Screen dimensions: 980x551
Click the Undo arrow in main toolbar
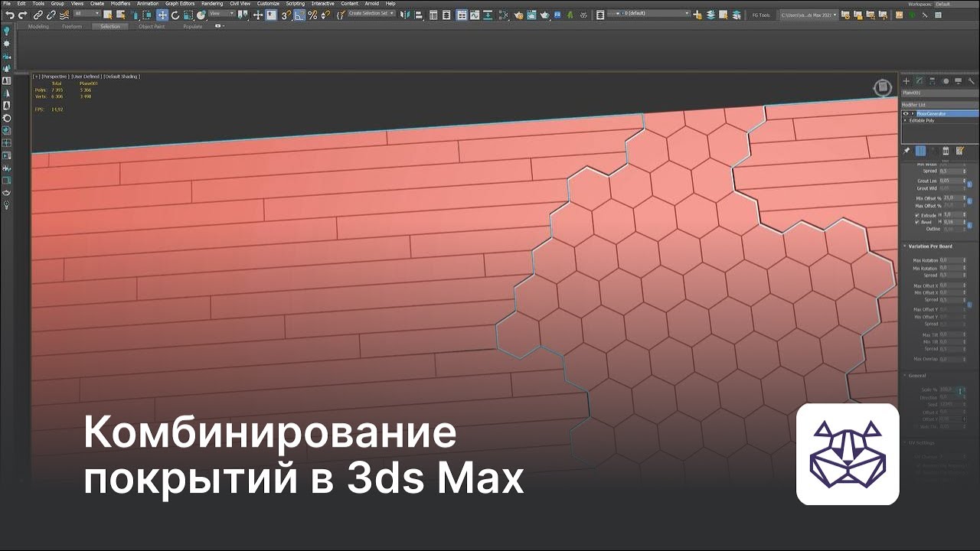click(10, 15)
